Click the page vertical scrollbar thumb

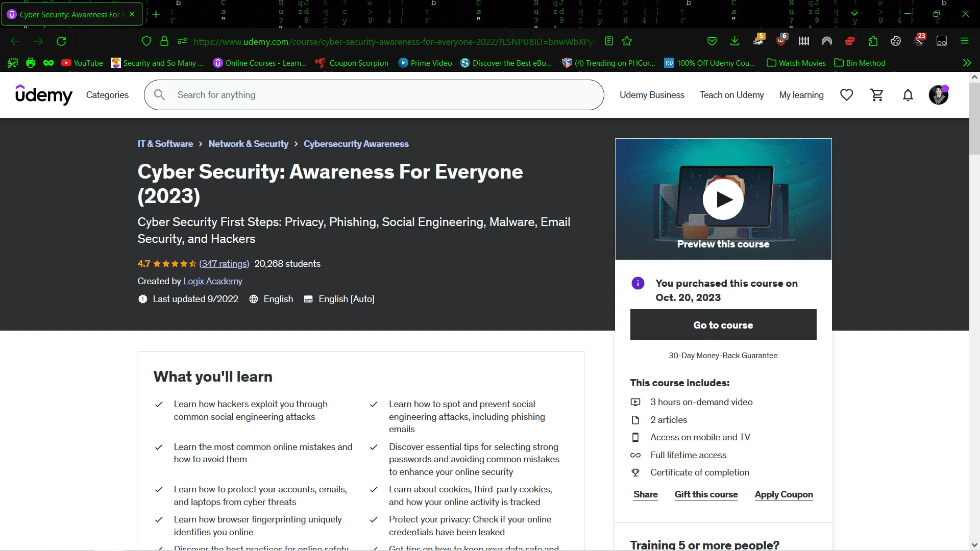tap(974, 120)
